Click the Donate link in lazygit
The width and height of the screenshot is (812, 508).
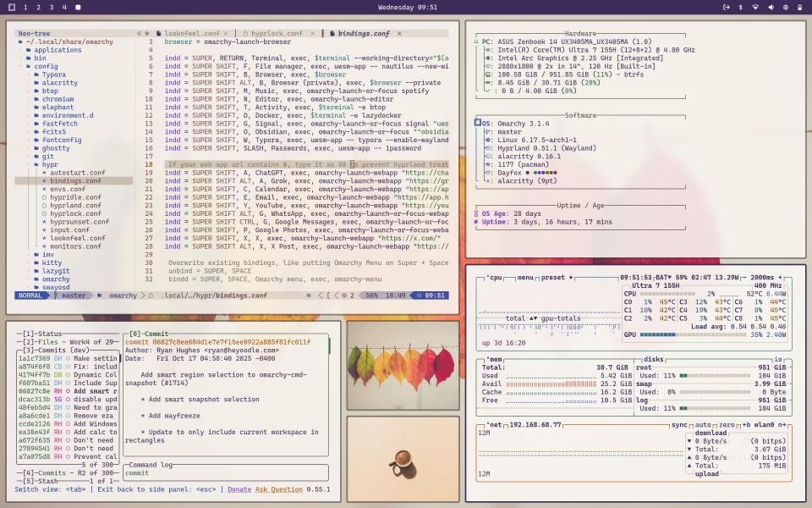[x=239, y=489]
